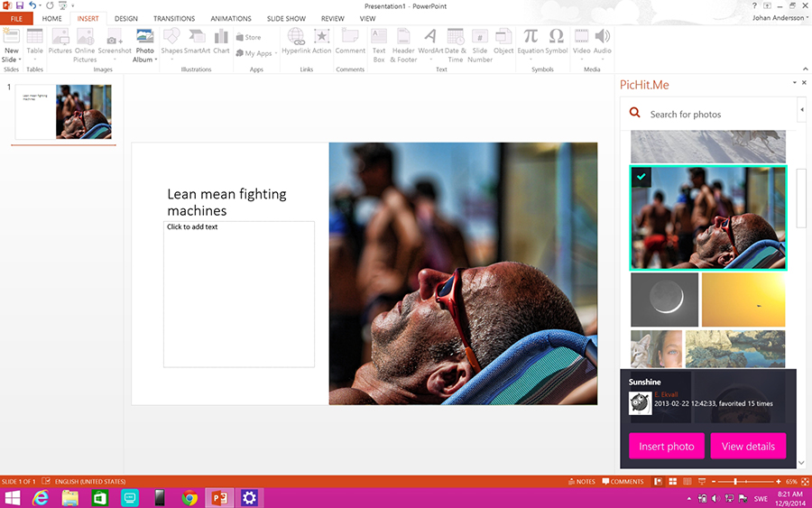
Task: Open SmartArt graphic chooser
Action: pyautogui.click(x=197, y=42)
